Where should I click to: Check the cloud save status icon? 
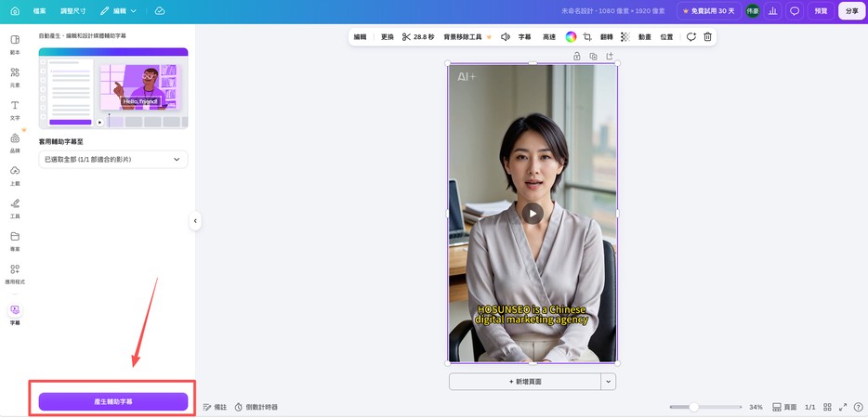coord(160,11)
